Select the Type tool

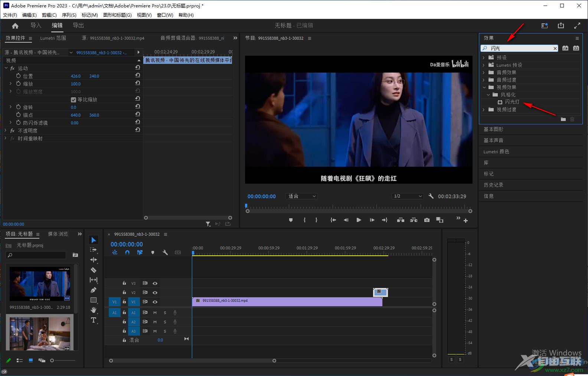(x=94, y=320)
